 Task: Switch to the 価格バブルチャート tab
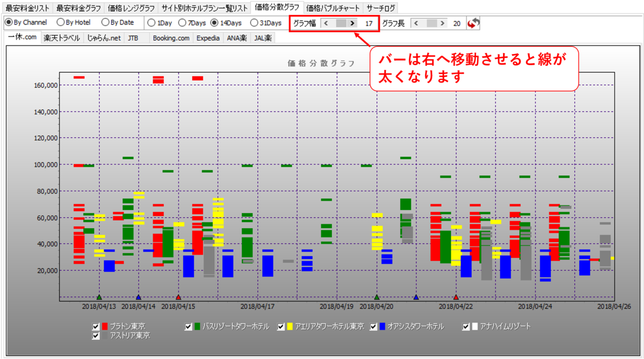[333, 8]
